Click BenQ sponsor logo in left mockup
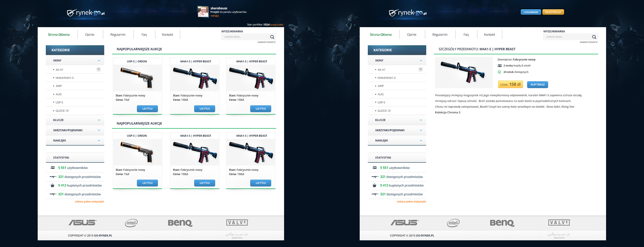 tap(180, 223)
